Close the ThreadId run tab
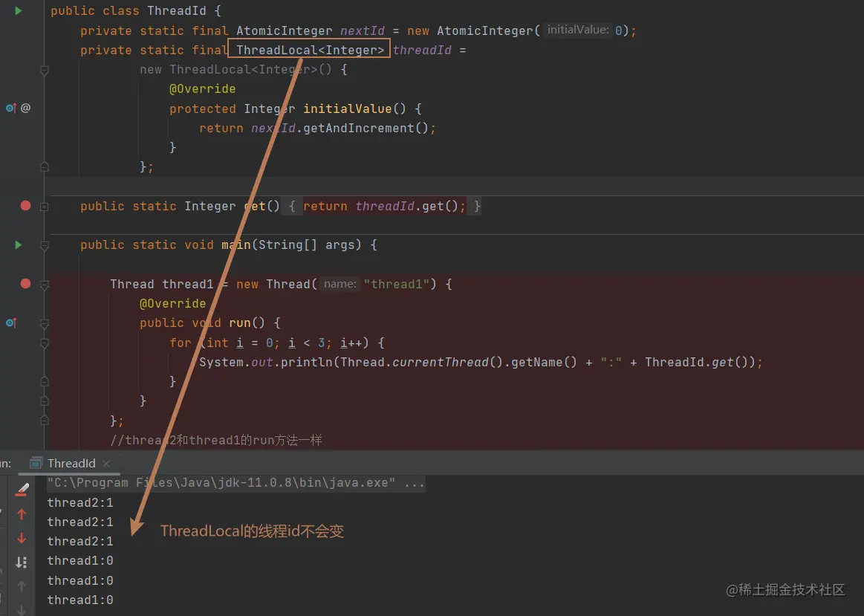Screen dimensions: 864x616 point(106,464)
